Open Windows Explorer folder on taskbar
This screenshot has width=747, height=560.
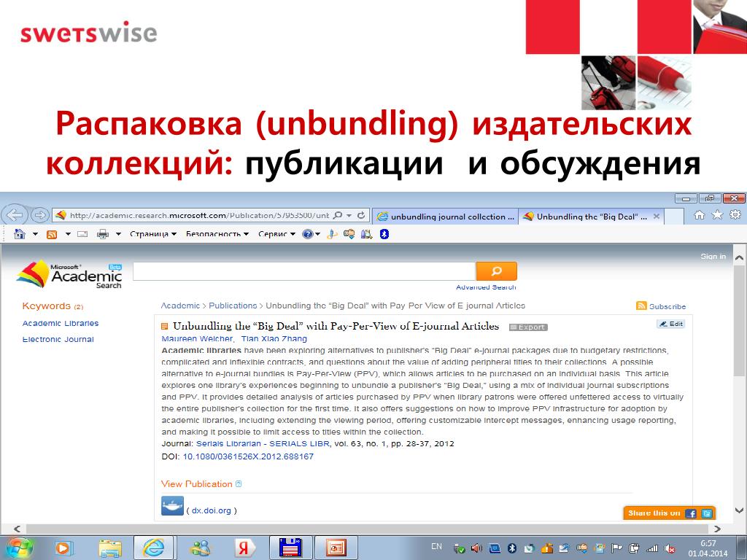pyautogui.click(x=109, y=548)
